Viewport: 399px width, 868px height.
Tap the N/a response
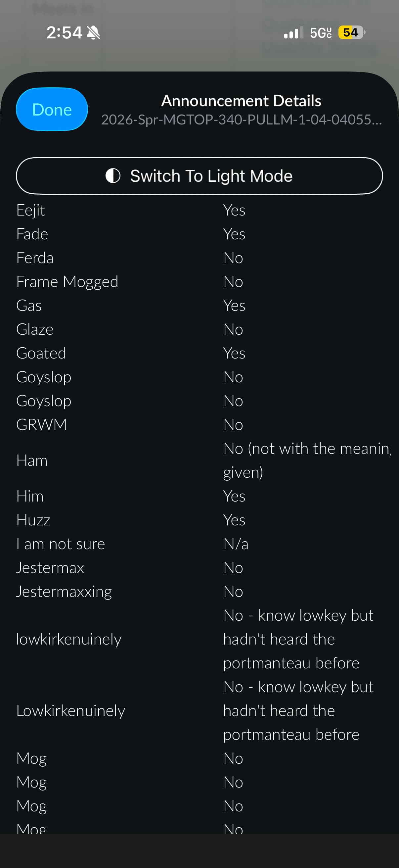pos(236,544)
